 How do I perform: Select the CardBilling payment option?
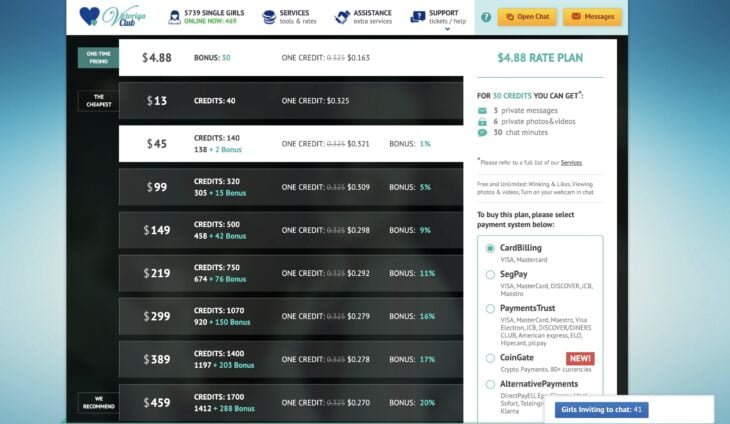tap(490, 248)
